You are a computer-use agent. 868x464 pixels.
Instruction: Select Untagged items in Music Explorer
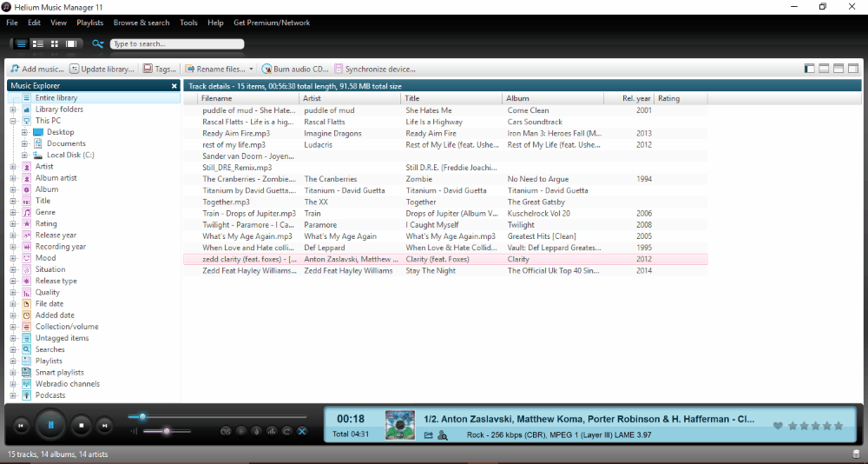pyautogui.click(x=62, y=338)
